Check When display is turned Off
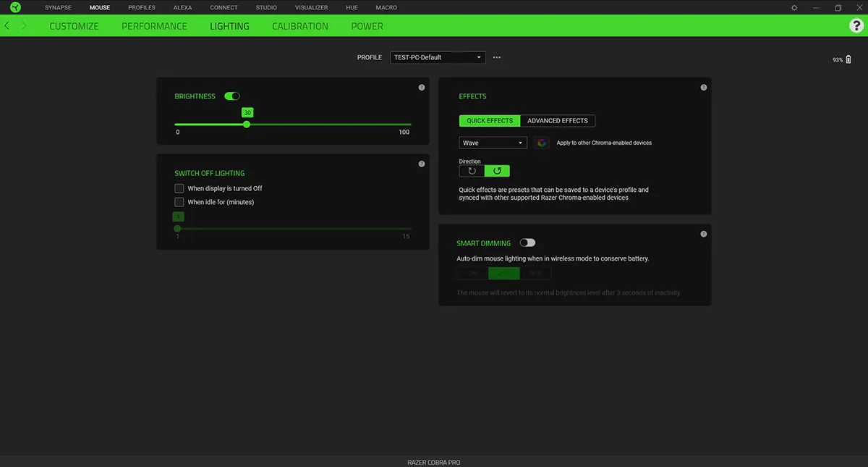 179,188
